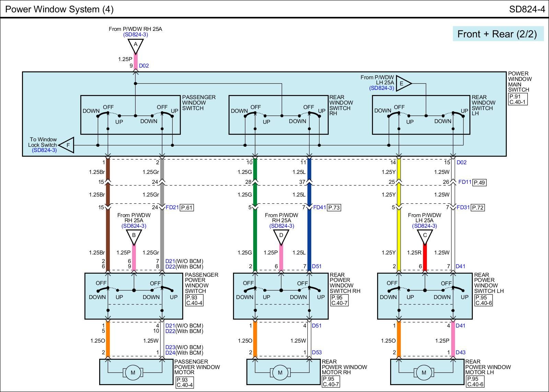The image size is (549, 392).
Task: Click the rear power window motor LH symbol
Action: [x=424, y=372]
